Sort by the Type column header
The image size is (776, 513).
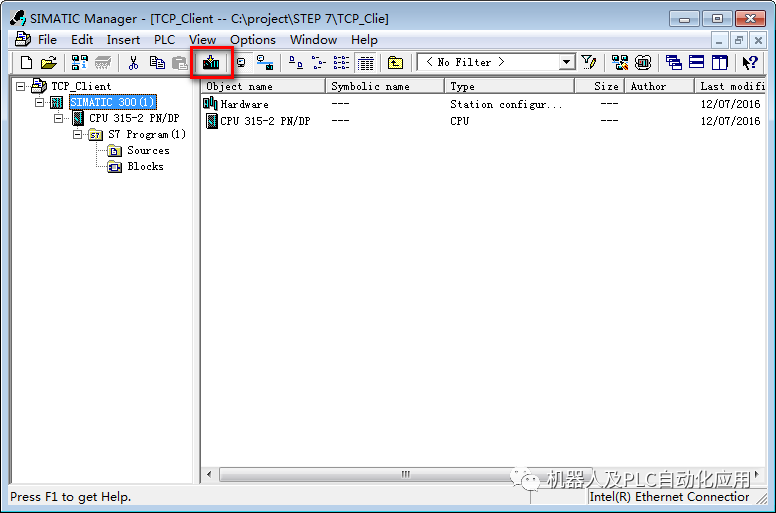[x=510, y=86]
